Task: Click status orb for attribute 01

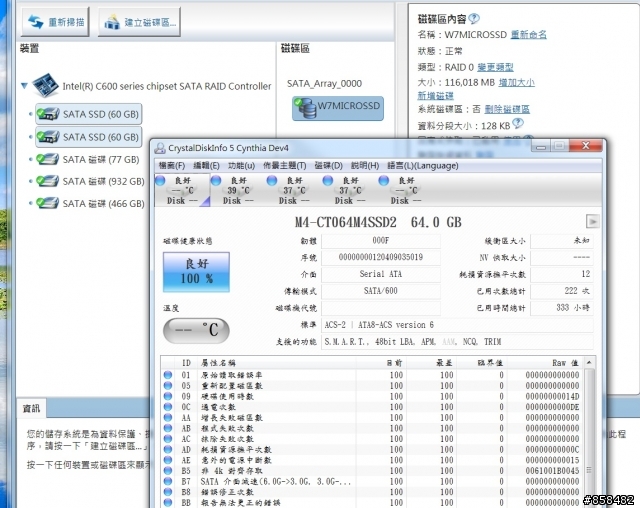Action: pyautogui.click(x=168, y=375)
